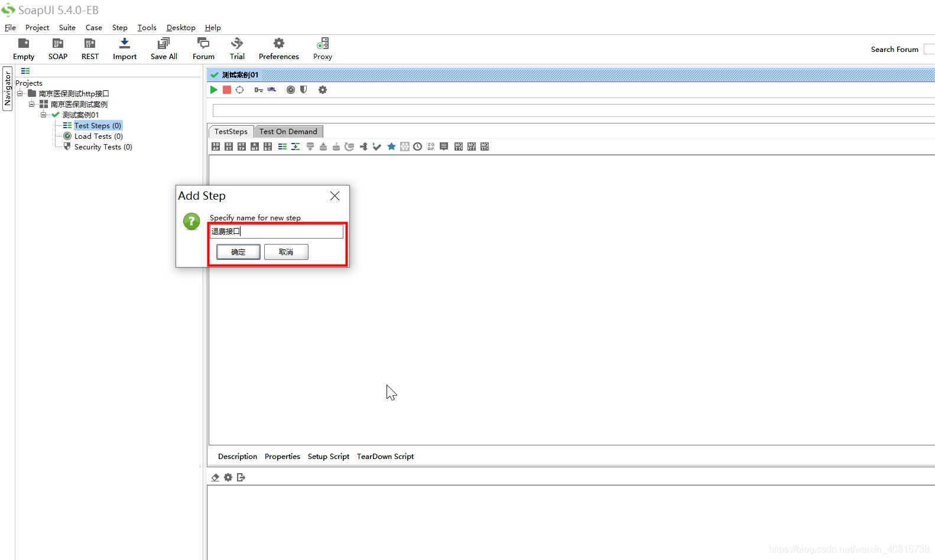Add an HTTP request test step

pyautogui.click(x=242, y=146)
